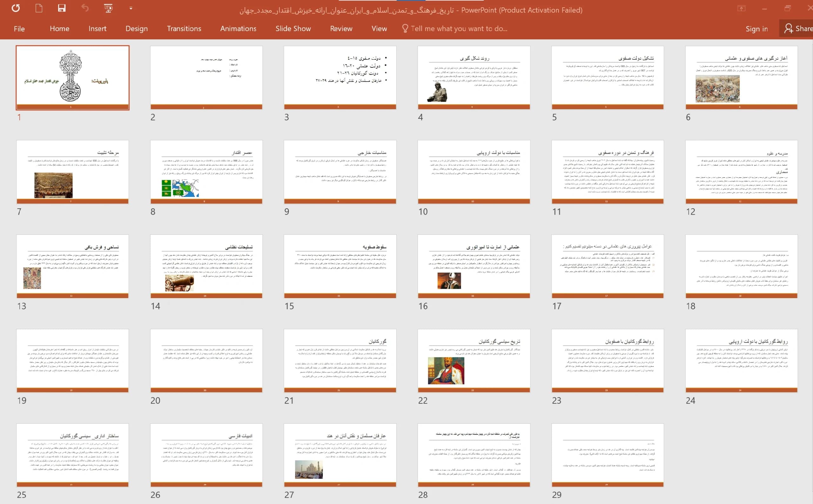Select slide 12 thumbnail
813x504 pixels.
coord(741,172)
